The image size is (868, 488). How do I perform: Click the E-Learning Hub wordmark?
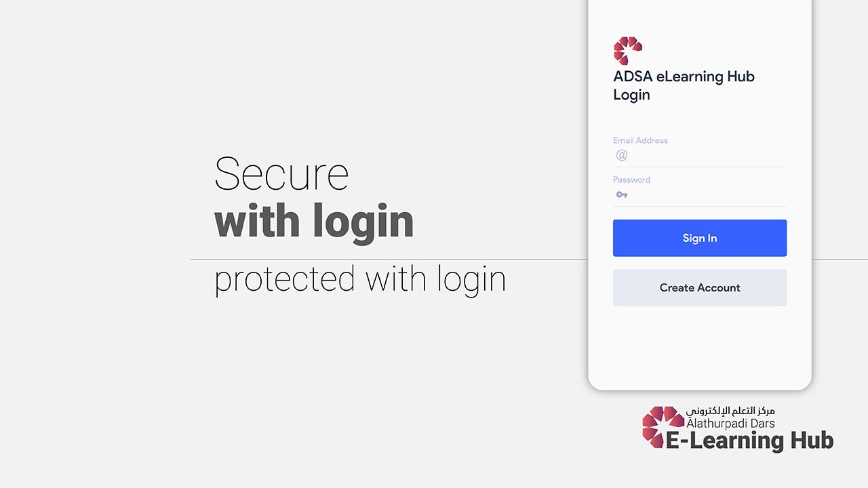coord(749,441)
